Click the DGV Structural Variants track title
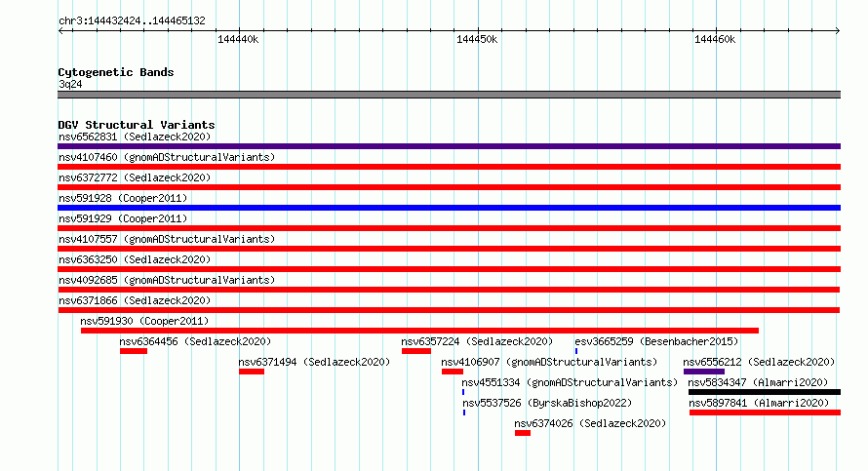Viewport: 868px width, 471px height. (x=137, y=125)
